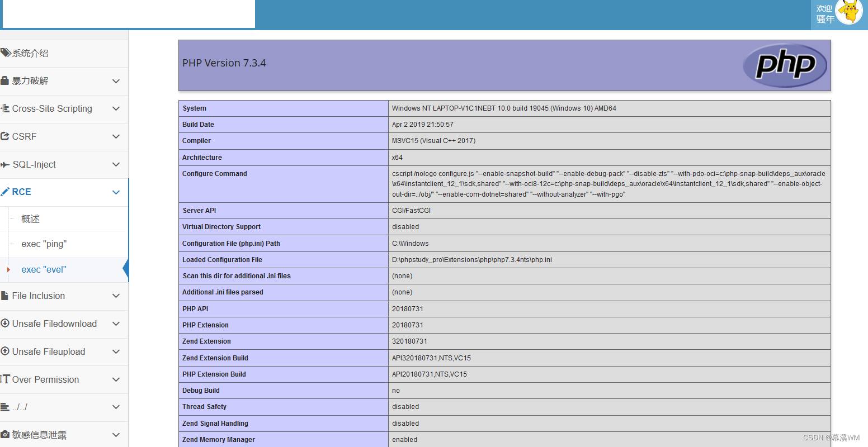
Task: Click the Debug Build value no
Action: click(x=396, y=391)
